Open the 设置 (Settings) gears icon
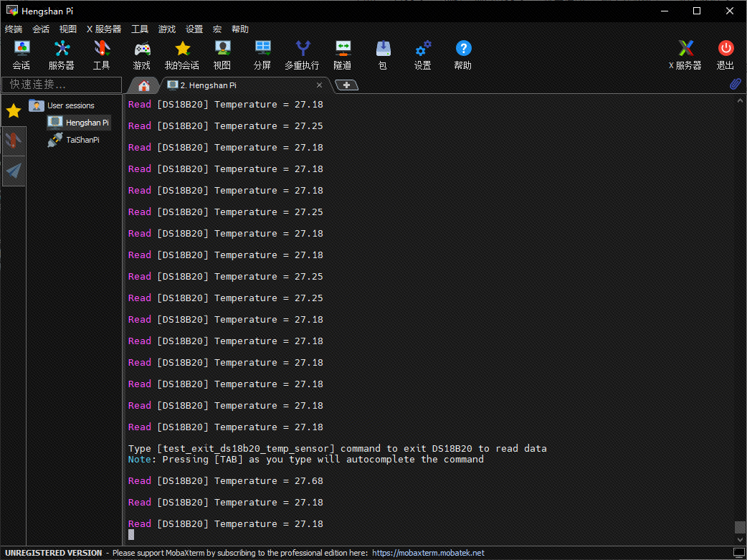This screenshot has height=560, width=747. pos(423,54)
